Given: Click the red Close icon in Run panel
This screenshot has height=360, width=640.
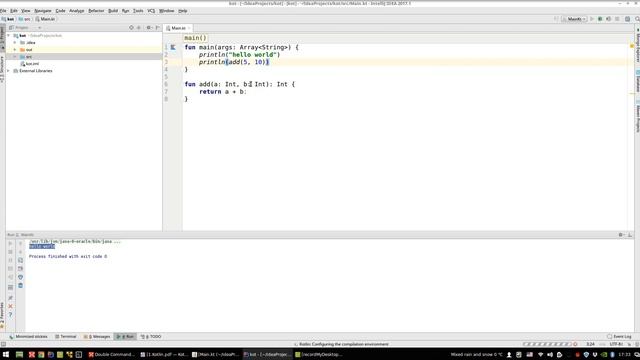Looking at the screenshot, I should point(11,306).
